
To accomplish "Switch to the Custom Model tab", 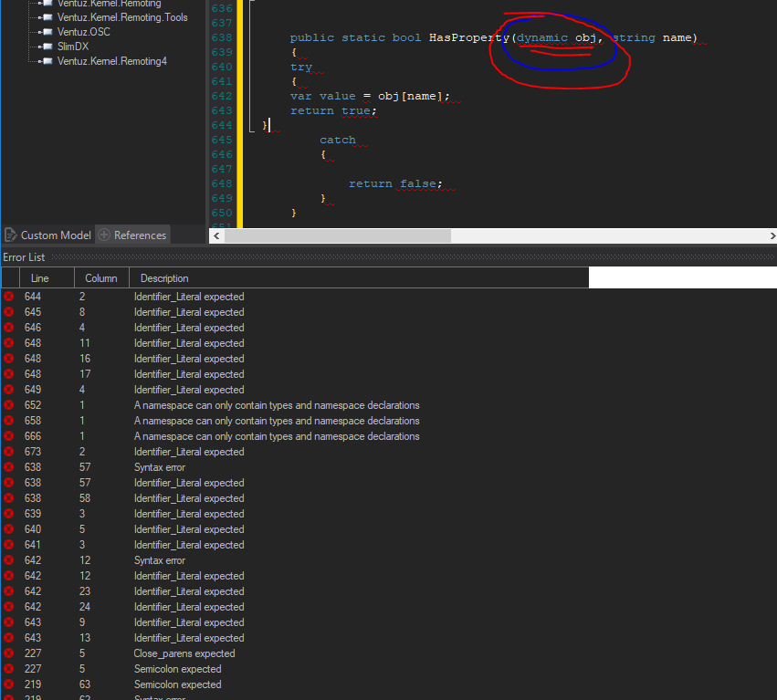I will (x=56, y=235).
